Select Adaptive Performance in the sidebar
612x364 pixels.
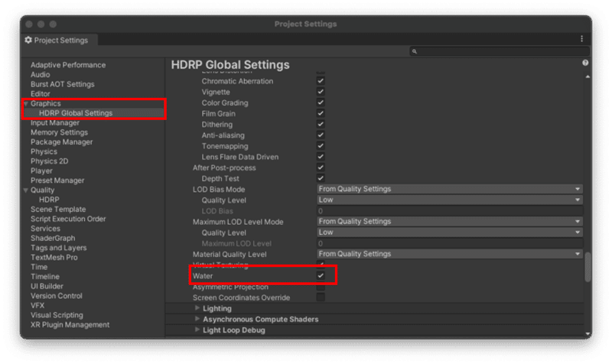(x=68, y=65)
